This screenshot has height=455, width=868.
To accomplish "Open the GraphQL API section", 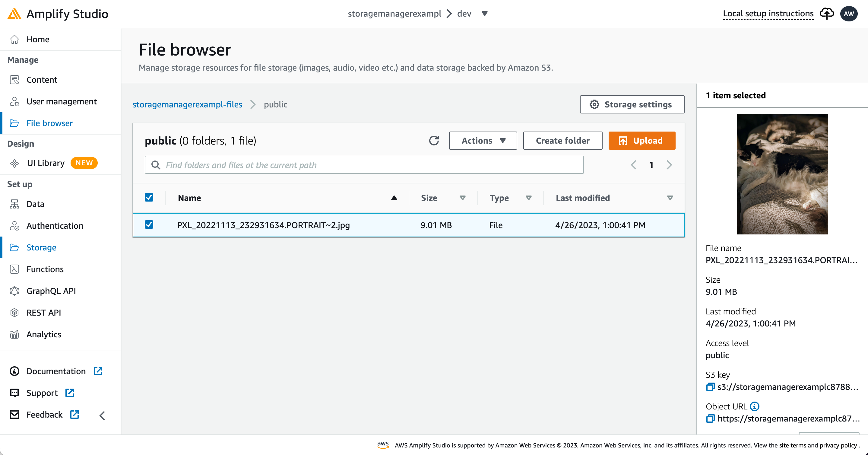I will 51,291.
